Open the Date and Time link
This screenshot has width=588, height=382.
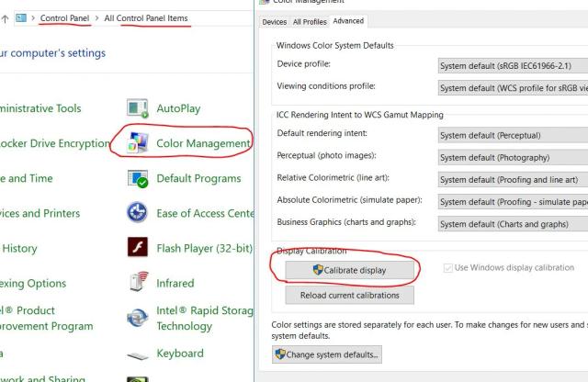pos(27,178)
